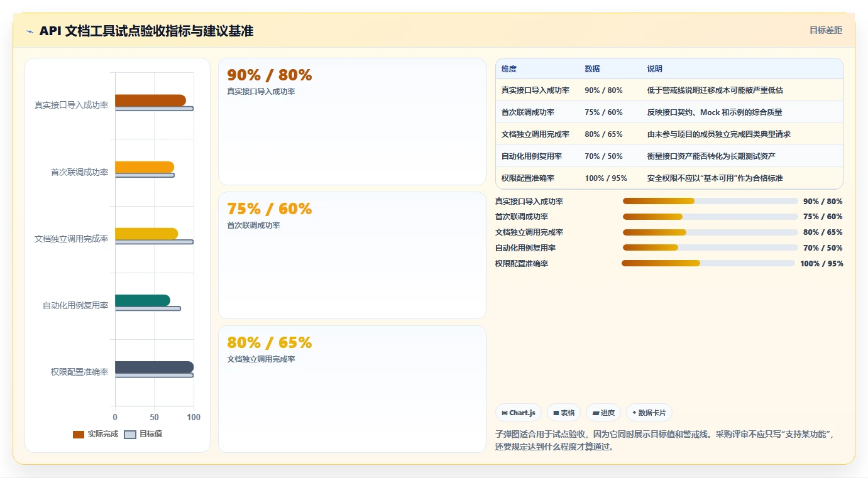The width and height of the screenshot is (868, 478).
Task: Click the 自动化用例复用率 label in the progress list
Action: tap(525, 248)
